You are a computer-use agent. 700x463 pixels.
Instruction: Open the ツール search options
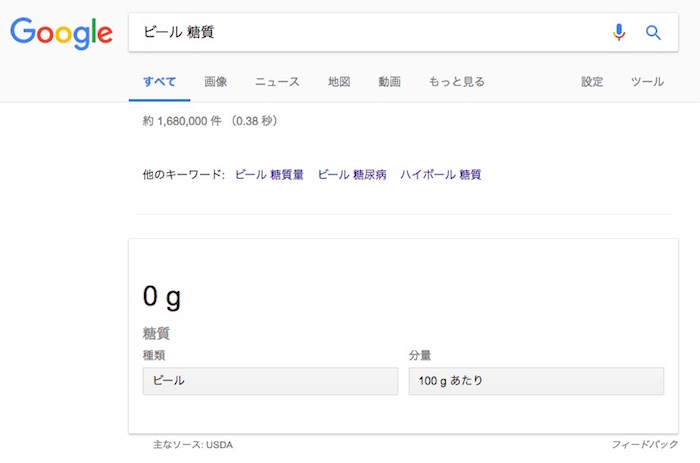click(647, 82)
